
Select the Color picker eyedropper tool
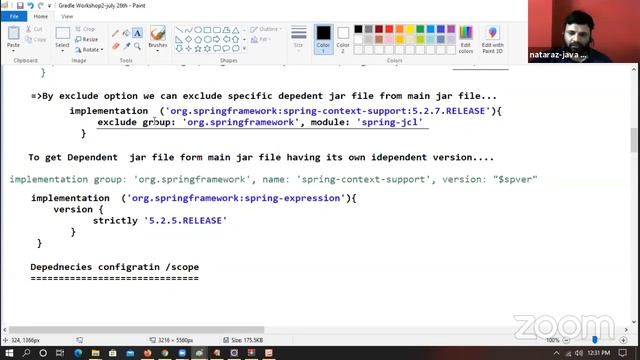click(127, 46)
